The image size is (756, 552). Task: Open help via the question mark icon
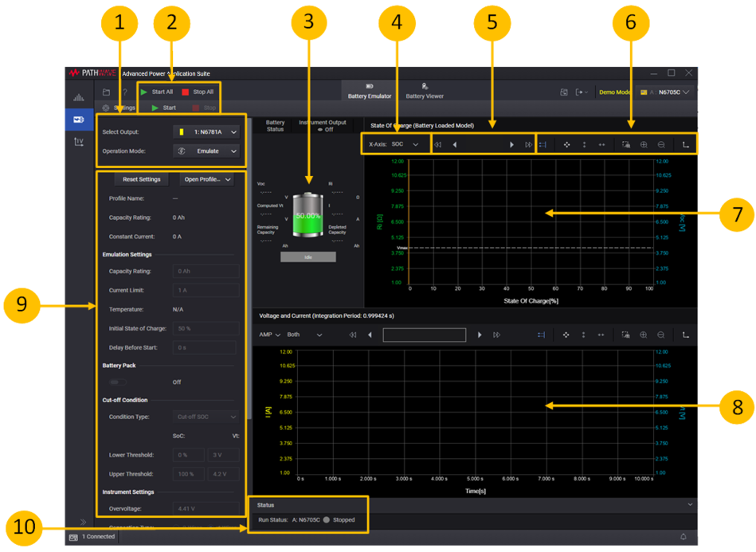[x=125, y=92]
